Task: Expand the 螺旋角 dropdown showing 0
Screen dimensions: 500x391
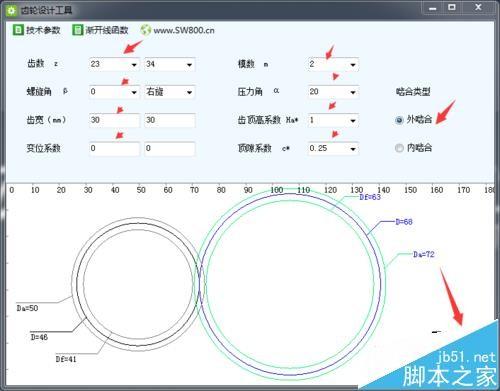Action: (114, 92)
